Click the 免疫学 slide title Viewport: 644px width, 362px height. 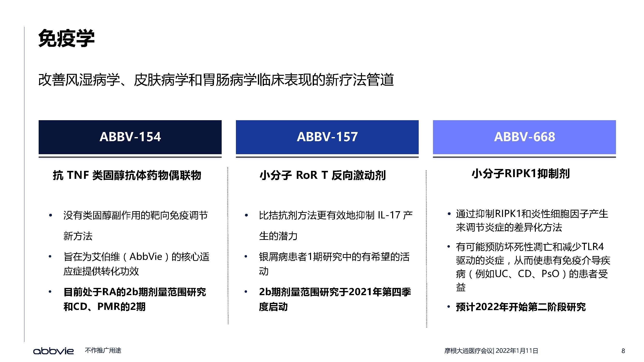tap(66, 38)
